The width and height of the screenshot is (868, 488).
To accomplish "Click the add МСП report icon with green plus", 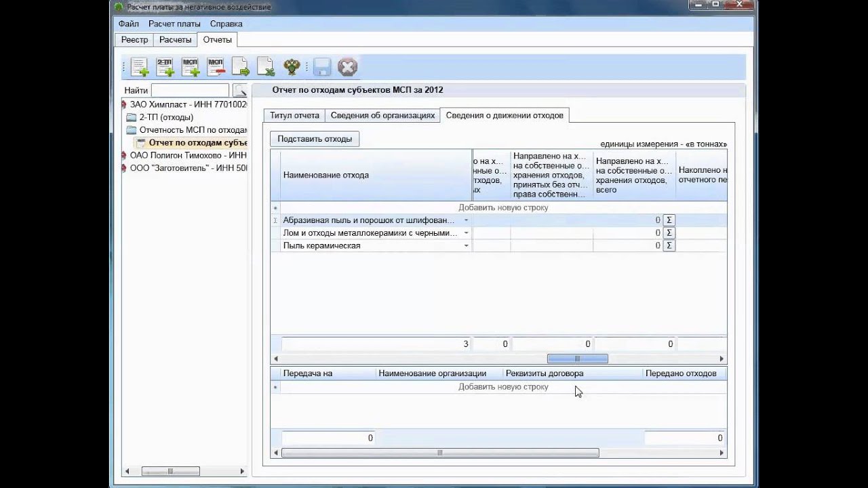I will pyautogui.click(x=191, y=67).
